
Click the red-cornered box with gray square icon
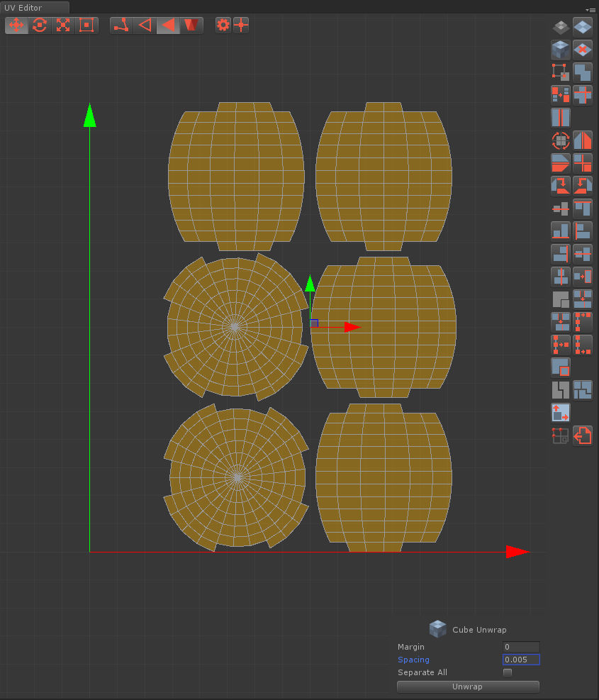coord(561,72)
